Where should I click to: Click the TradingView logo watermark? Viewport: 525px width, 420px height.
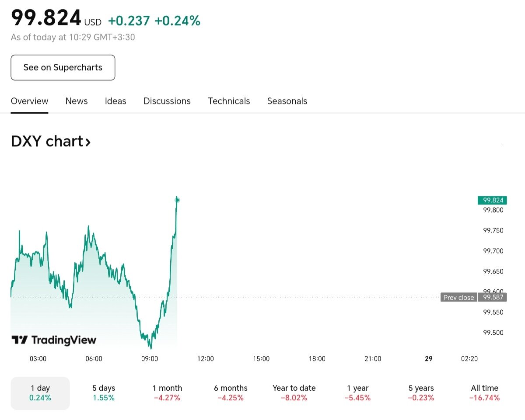coord(53,340)
